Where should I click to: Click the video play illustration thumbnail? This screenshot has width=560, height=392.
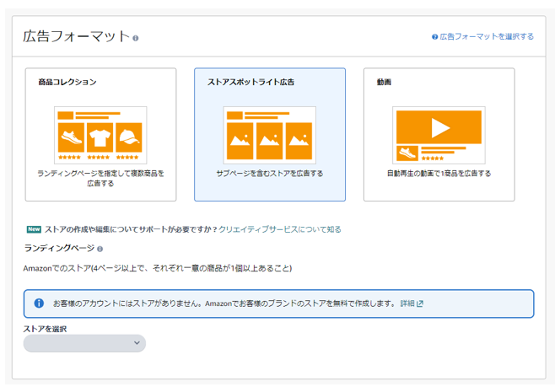(439, 135)
